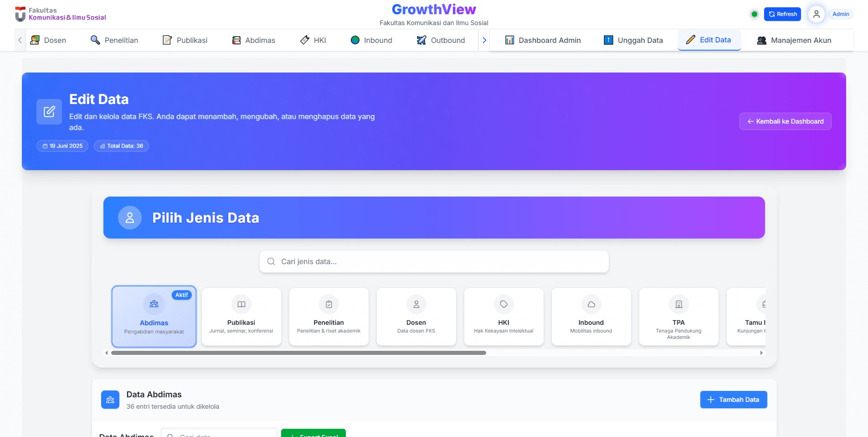The height and width of the screenshot is (437, 868).
Task: Click the Inbound globe icon
Action: 355,40
